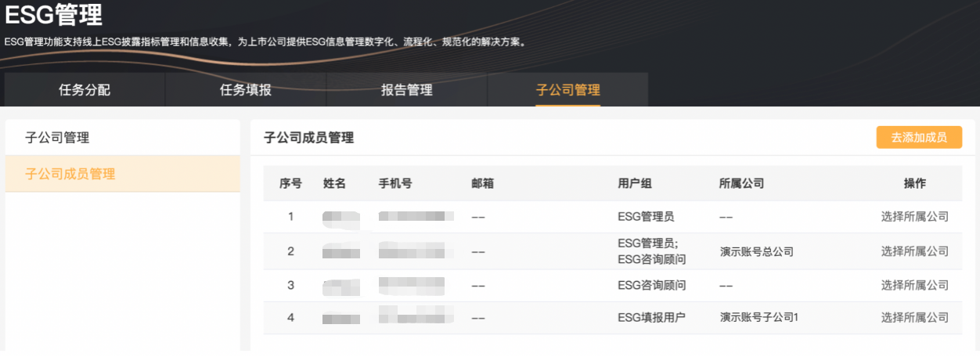
Task: Click the ESG填报用户 user group cell
Action: [x=652, y=318]
